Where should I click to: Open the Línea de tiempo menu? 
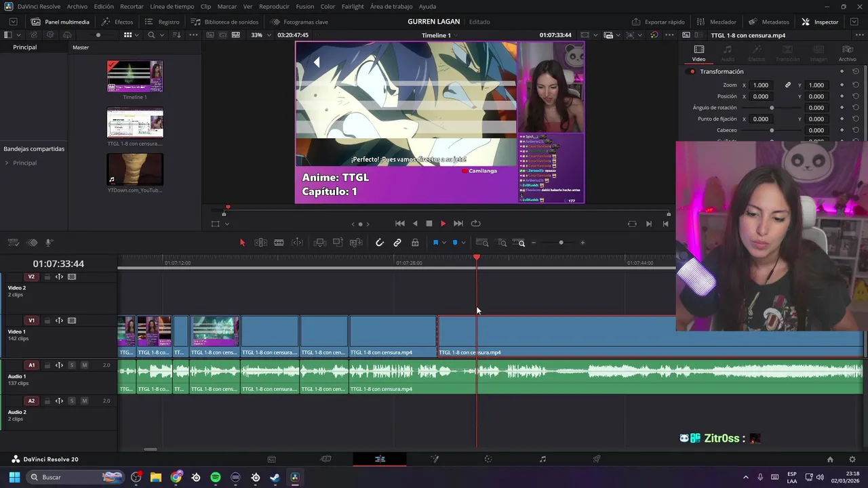[x=172, y=6]
